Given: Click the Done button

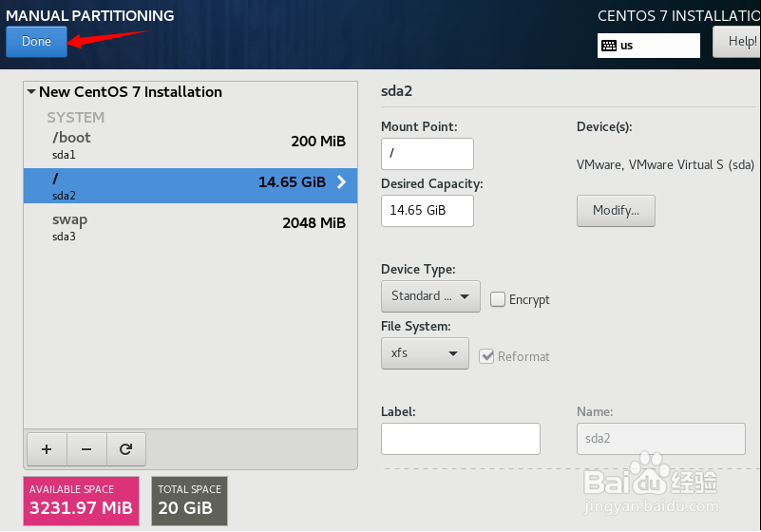Looking at the screenshot, I should click(36, 41).
